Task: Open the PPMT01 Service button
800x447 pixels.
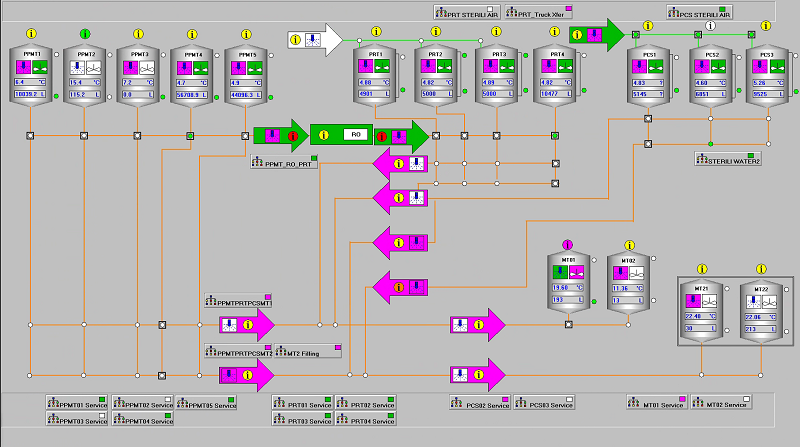Action: point(77,402)
